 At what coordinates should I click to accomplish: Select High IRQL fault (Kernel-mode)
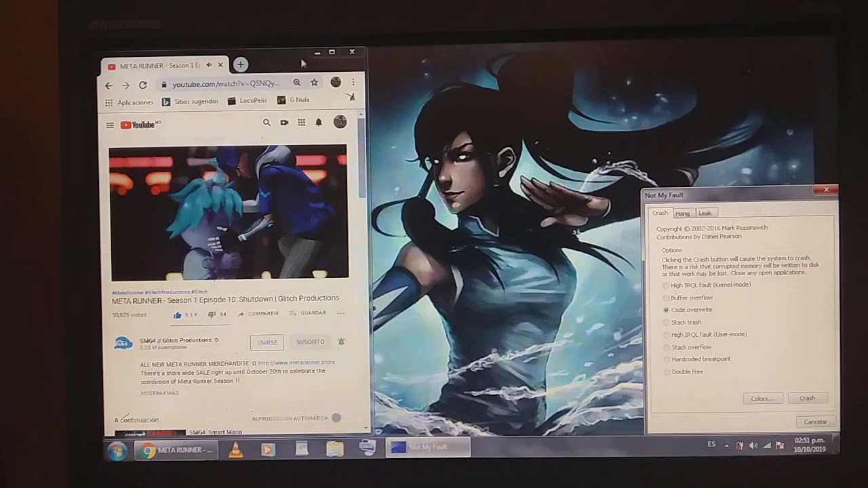pos(707,285)
